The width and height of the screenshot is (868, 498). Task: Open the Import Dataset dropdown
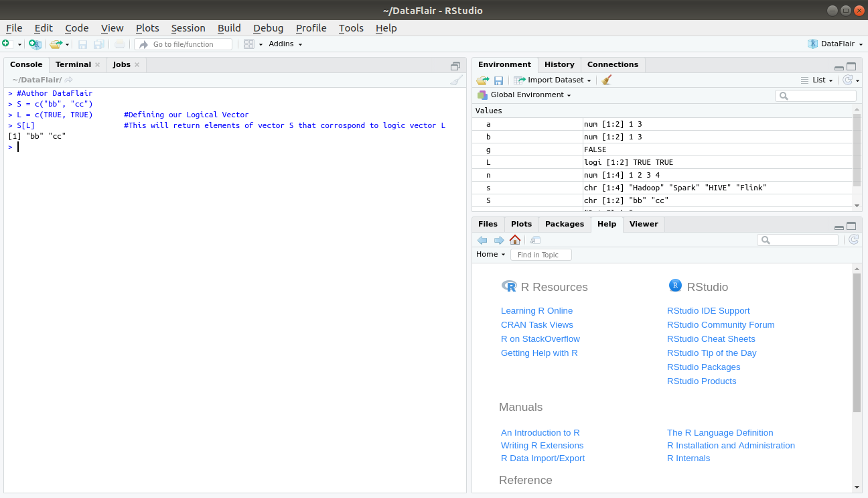point(553,80)
